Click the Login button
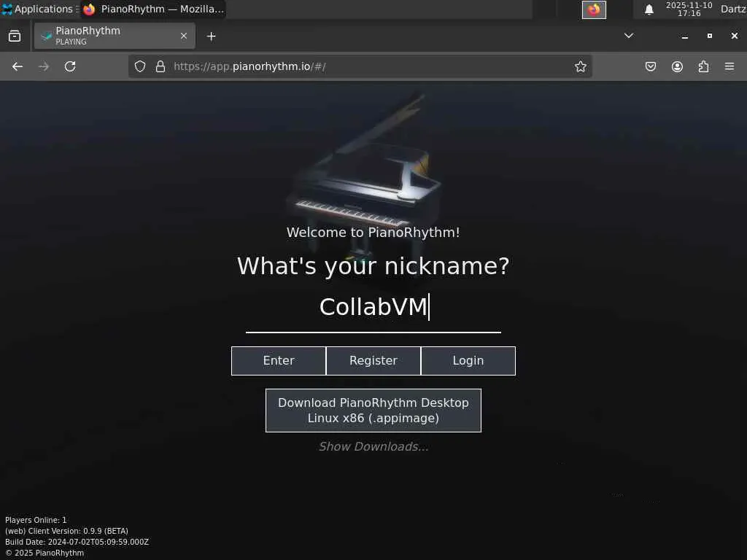747x560 pixels. (468, 361)
